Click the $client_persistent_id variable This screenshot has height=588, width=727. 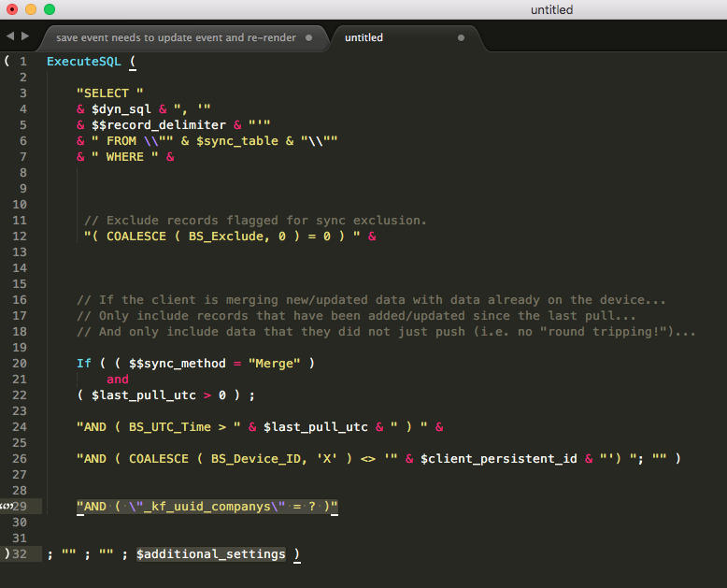(499, 459)
